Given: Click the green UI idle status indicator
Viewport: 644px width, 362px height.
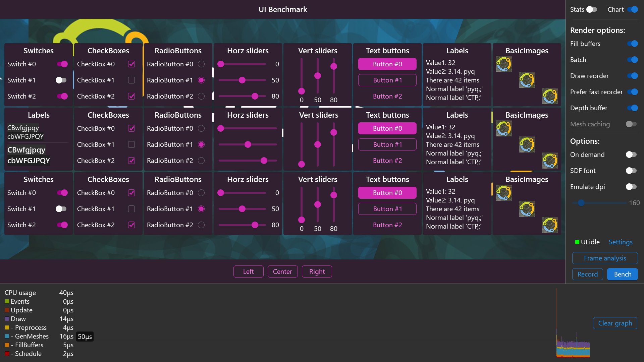Looking at the screenshot, I should 577,242.
